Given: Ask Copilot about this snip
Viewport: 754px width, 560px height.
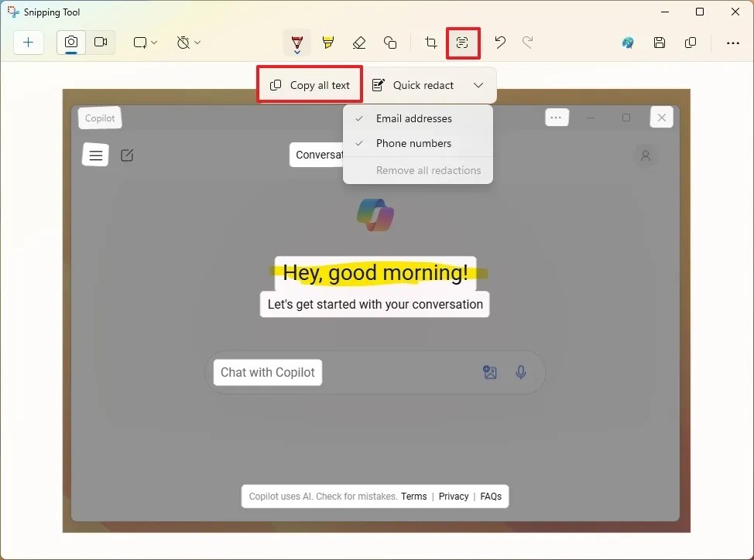Looking at the screenshot, I should click(x=627, y=43).
